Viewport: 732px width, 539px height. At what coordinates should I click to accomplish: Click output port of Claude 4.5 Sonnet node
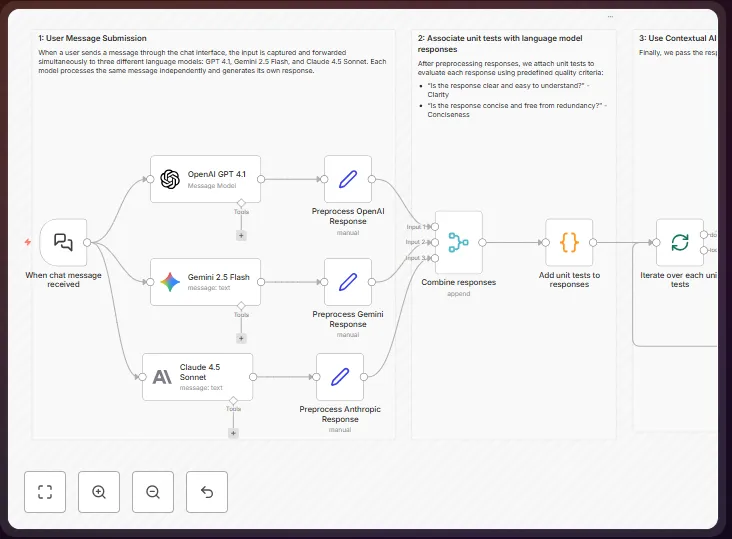[x=253, y=377]
